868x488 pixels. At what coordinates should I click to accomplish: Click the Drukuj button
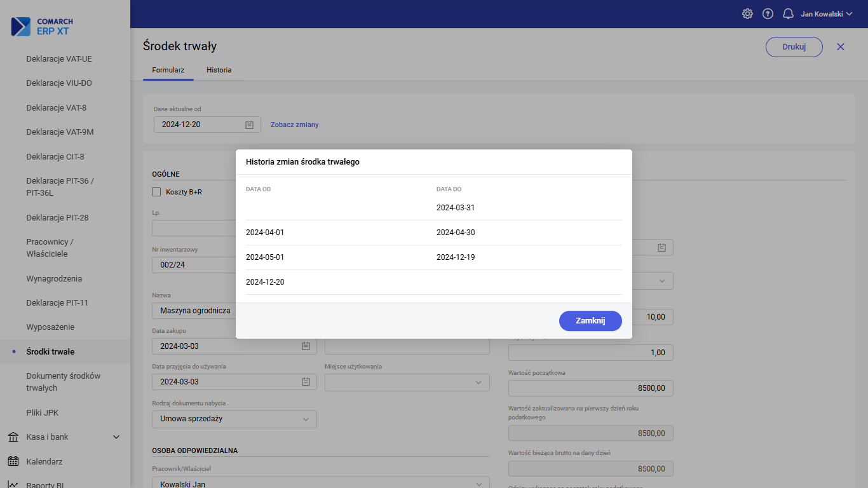(x=794, y=46)
